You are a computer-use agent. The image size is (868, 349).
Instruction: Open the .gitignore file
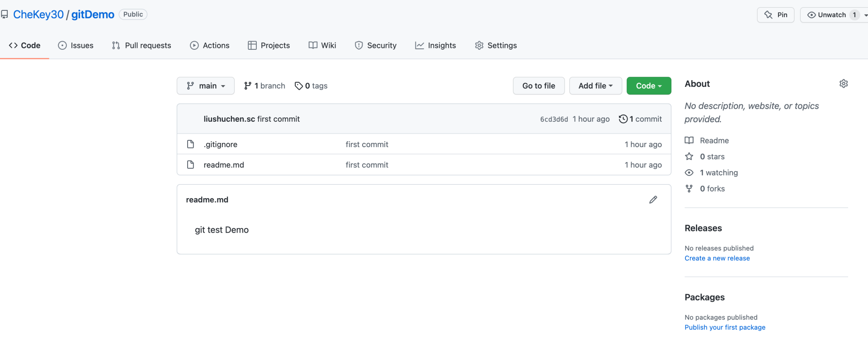click(220, 144)
